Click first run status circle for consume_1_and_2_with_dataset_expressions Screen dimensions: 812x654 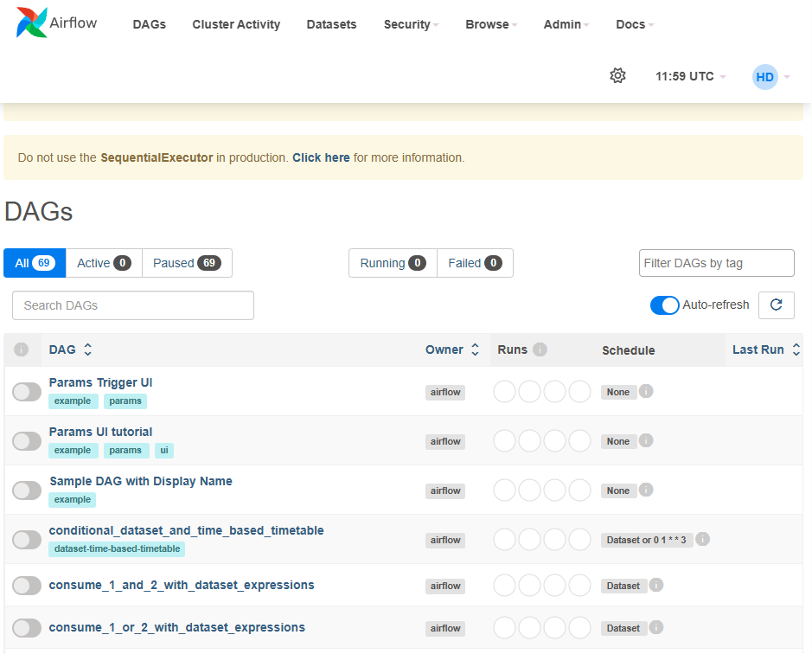point(504,585)
